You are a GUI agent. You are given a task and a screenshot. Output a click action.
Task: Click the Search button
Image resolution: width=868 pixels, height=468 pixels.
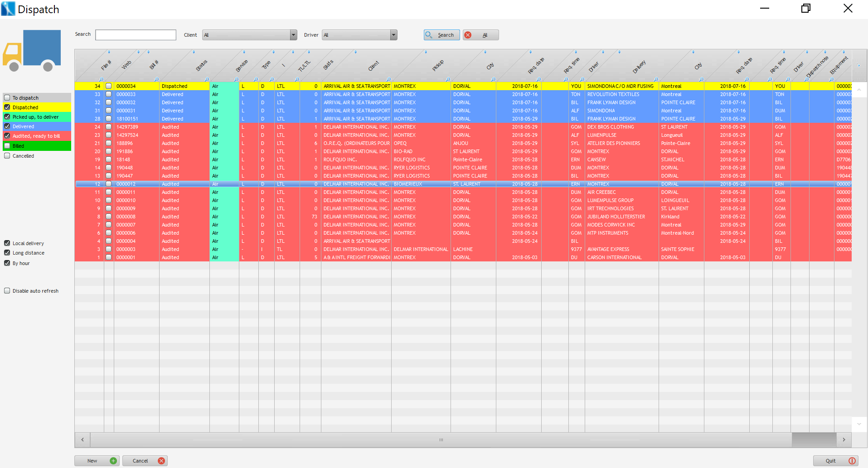tap(441, 35)
